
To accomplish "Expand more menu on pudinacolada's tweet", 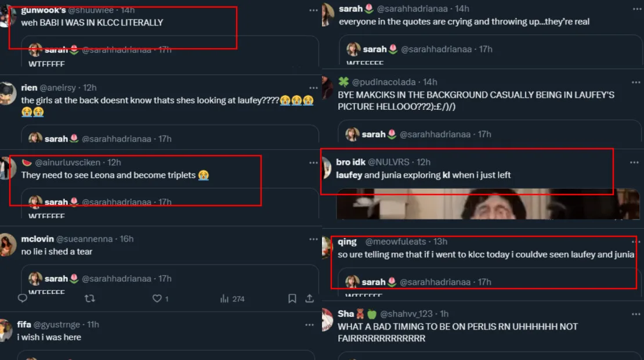I will 634,82.
